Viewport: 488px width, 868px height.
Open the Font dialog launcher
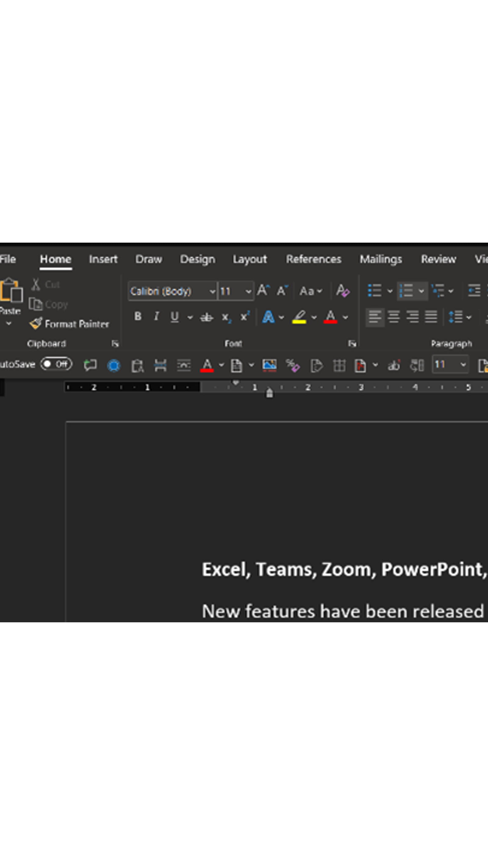coord(352,343)
